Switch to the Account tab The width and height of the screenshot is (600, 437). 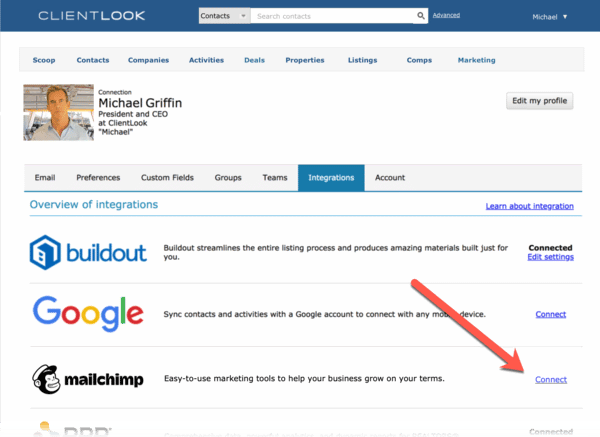click(x=390, y=178)
